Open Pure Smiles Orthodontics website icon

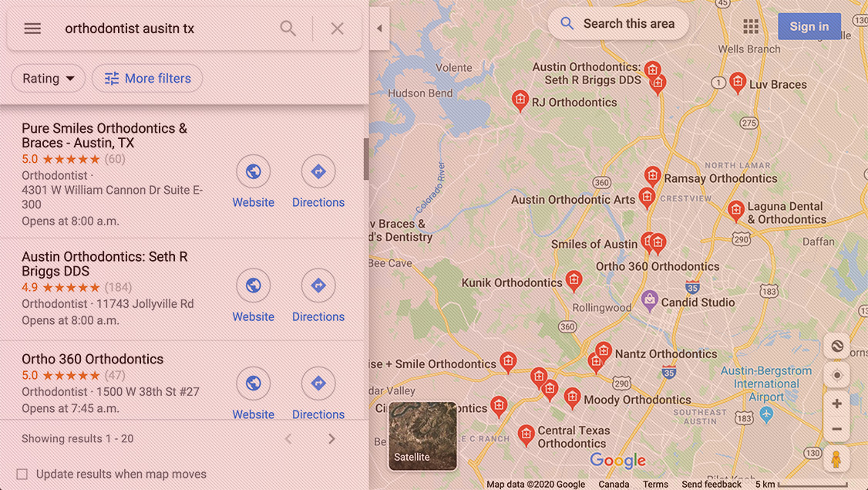(253, 172)
